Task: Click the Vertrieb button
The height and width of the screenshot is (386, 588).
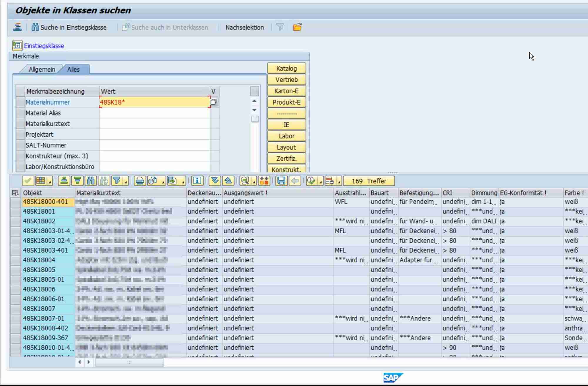Action: (x=286, y=80)
